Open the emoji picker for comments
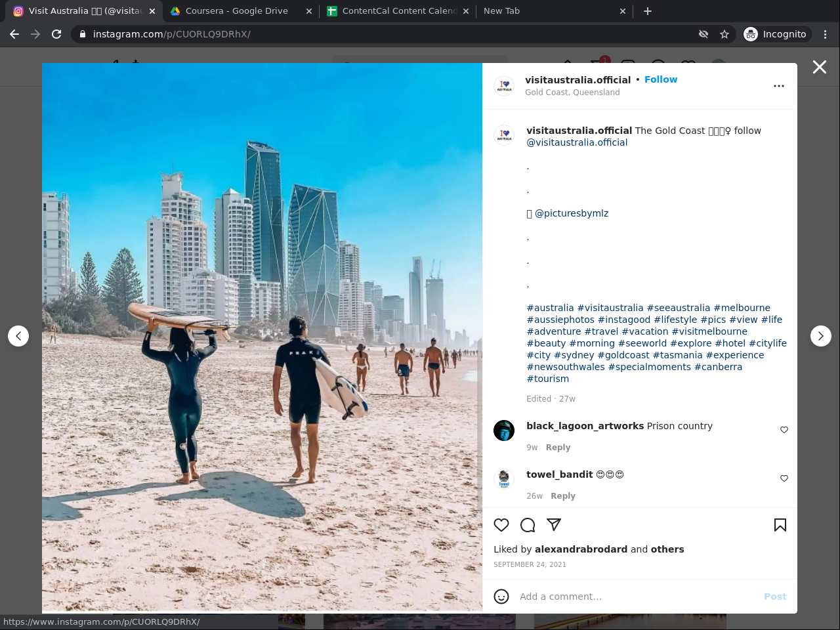 click(501, 597)
